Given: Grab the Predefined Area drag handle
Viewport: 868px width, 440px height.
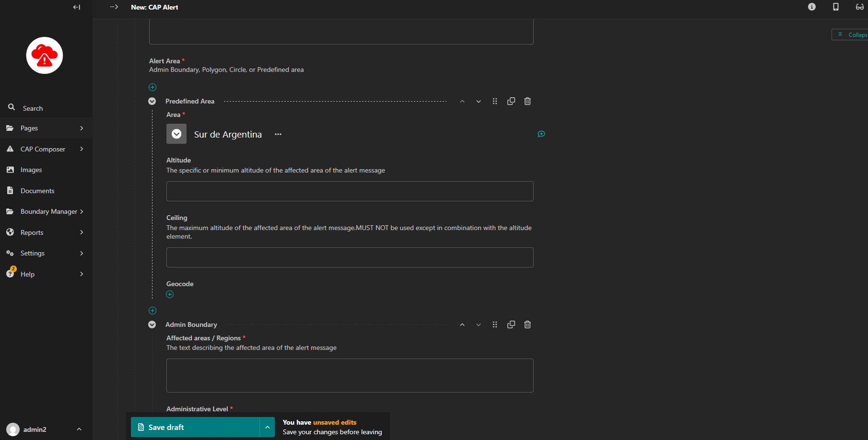Looking at the screenshot, I should point(495,101).
